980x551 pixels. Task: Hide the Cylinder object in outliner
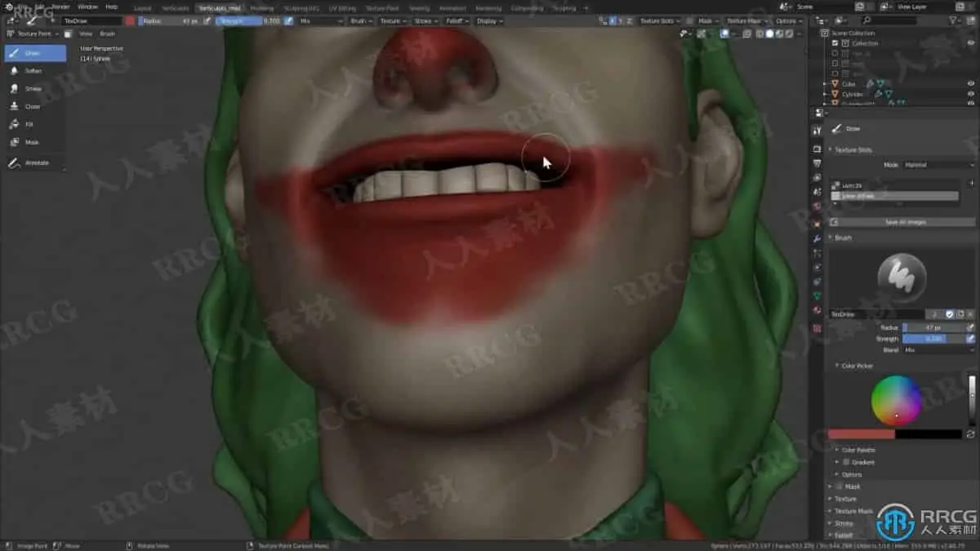point(971,94)
